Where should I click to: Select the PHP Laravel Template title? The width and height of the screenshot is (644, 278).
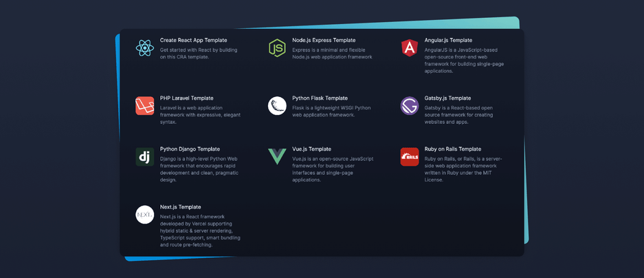[186, 98]
